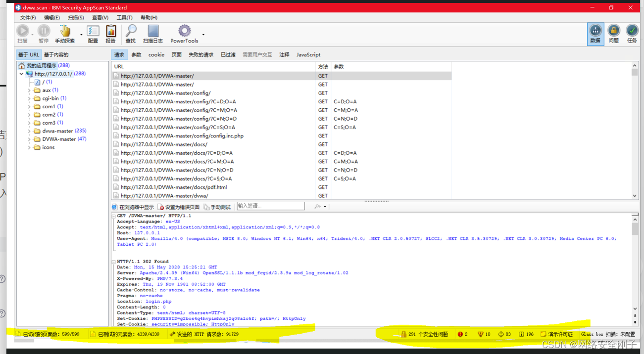Screen dimensions: 644x354
Task: Start the scan with the 扫描 play icon
Action: 23,31
